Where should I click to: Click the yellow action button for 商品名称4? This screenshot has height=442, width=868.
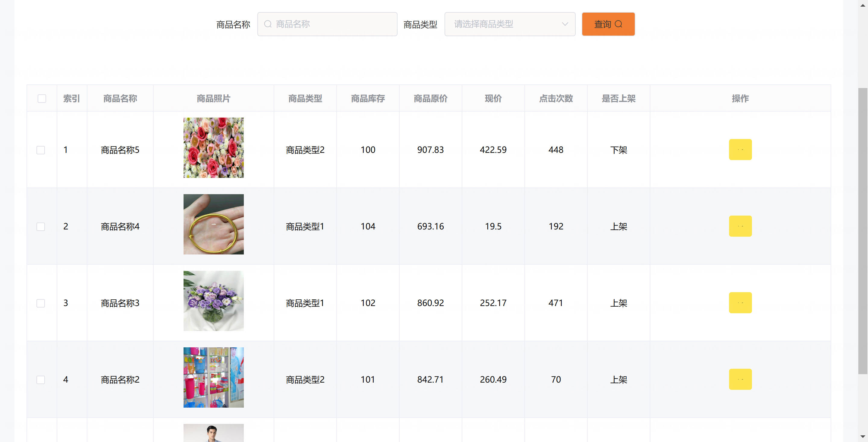(740, 226)
